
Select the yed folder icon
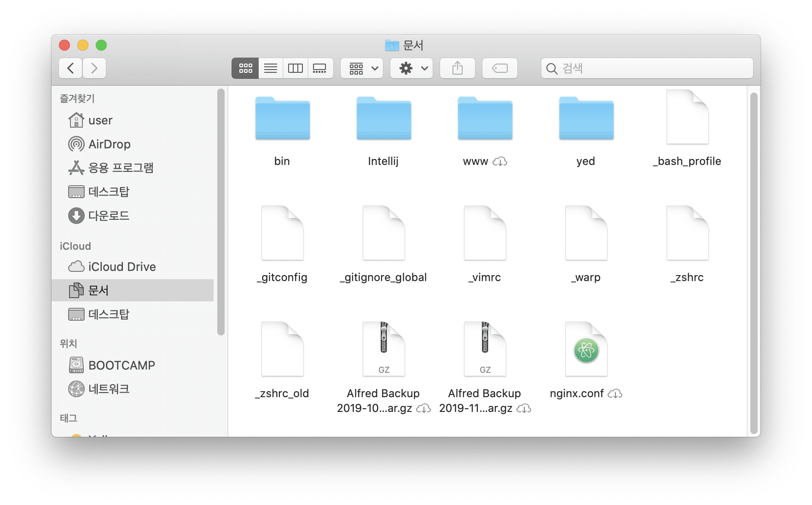pos(586,118)
